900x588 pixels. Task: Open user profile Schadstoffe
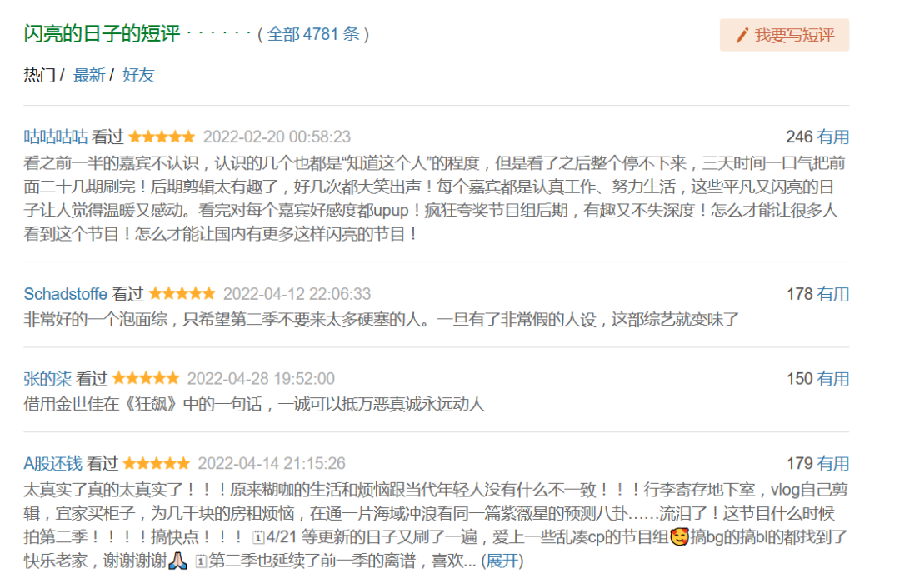point(66,294)
